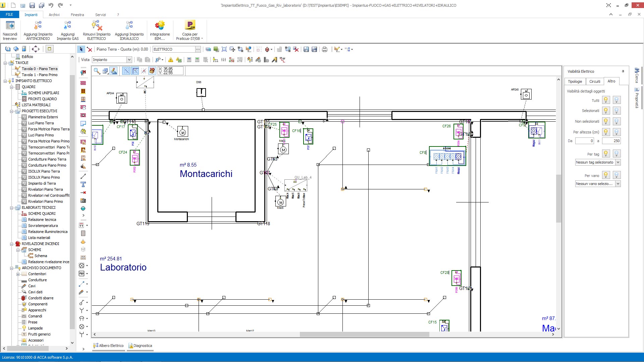Open the Vista Impianto dropdown

click(x=129, y=60)
